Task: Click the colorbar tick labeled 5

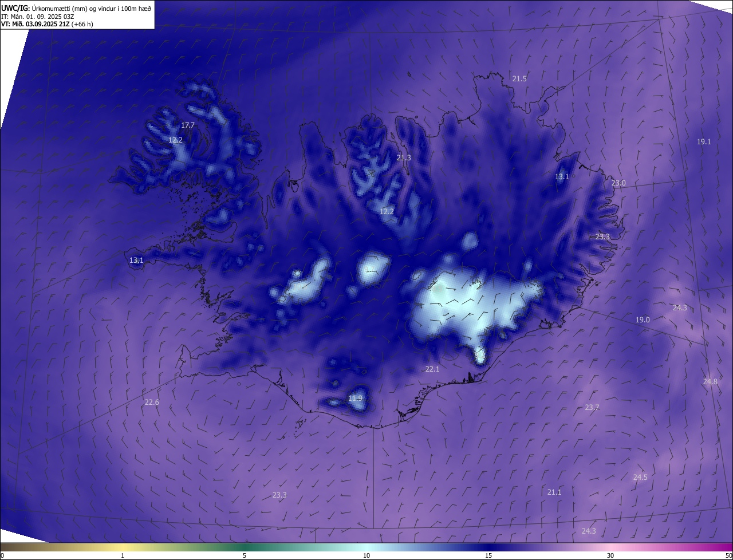Action: 245,555
